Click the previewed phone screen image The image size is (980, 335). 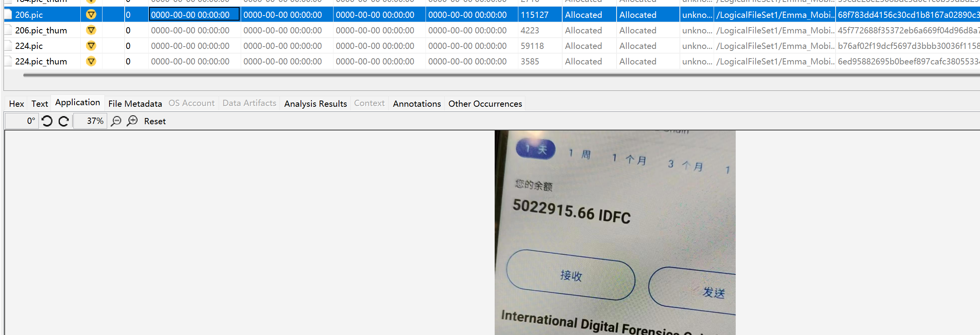click(x=615, y=233)
